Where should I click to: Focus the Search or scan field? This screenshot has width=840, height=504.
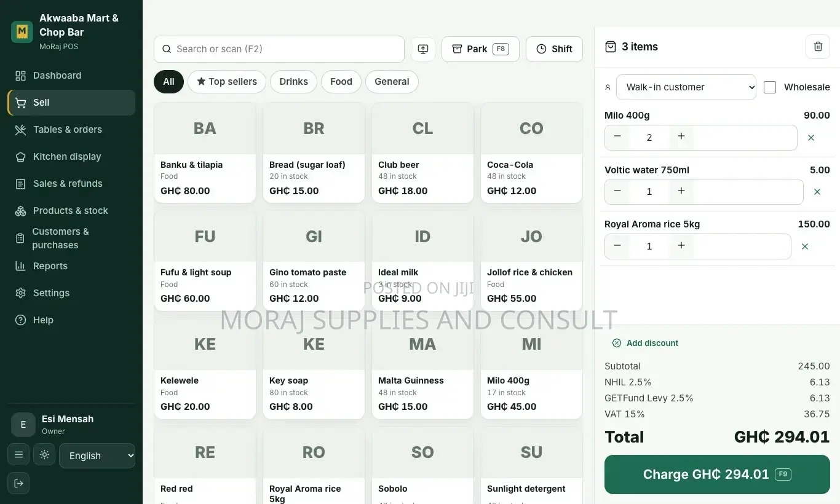tap(279, 49)
